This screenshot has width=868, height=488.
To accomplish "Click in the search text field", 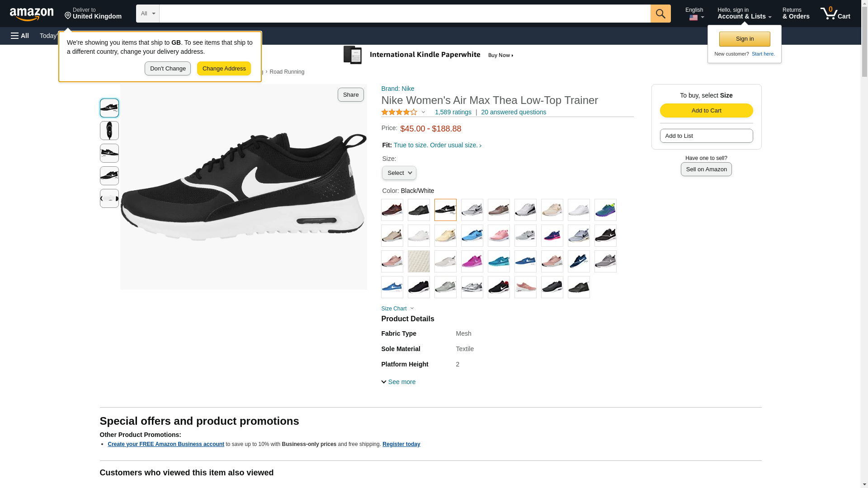I will coord(405,14).
